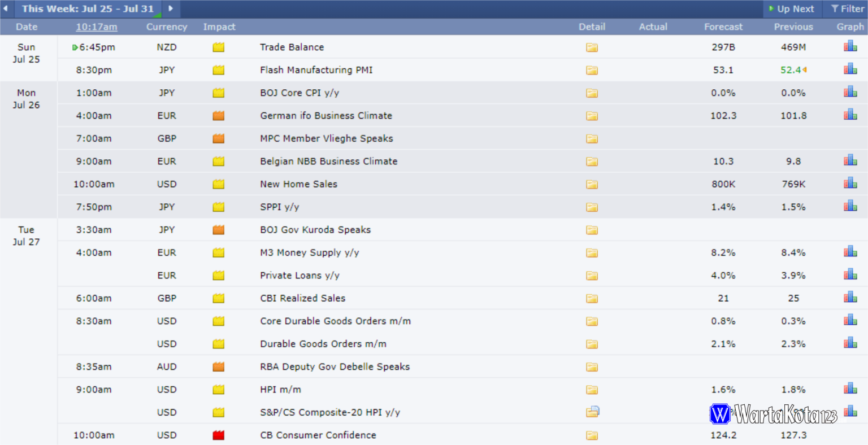Open the Filter options

coord(848,8)
